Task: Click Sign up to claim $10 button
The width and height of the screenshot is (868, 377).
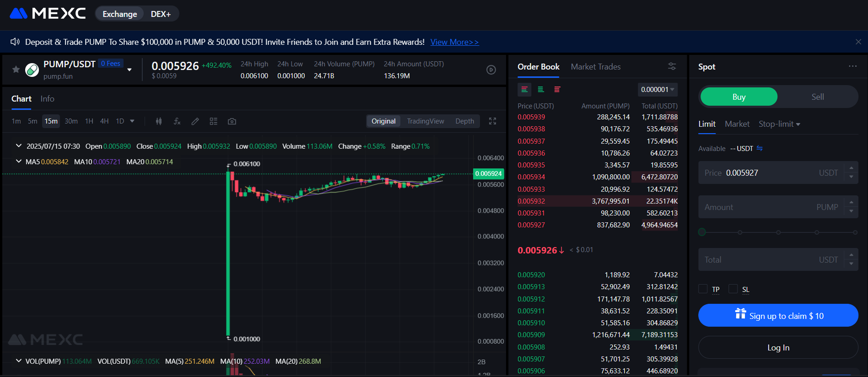Action: pyautogui.click(x=778, y=315)
